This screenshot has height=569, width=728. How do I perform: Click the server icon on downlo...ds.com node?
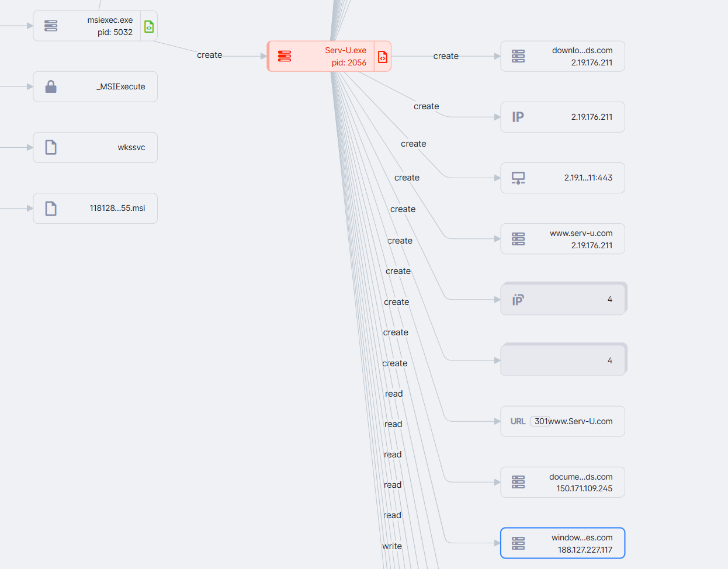(518, 56)
